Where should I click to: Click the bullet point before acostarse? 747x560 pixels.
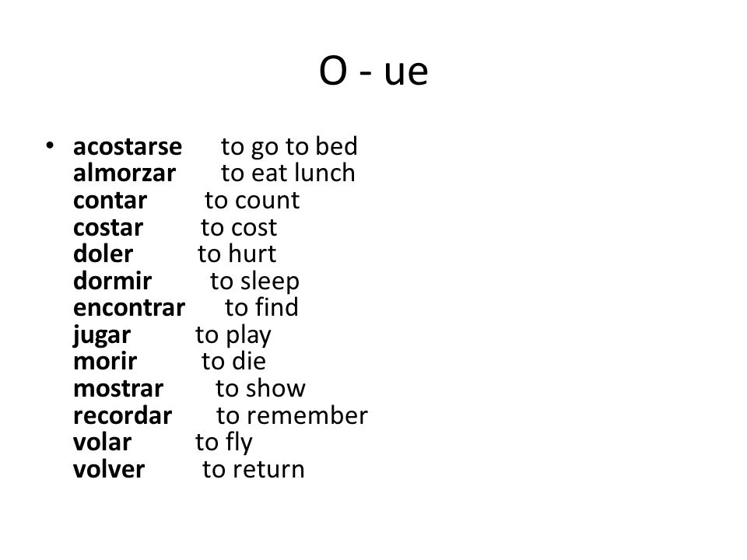[50, 145]
